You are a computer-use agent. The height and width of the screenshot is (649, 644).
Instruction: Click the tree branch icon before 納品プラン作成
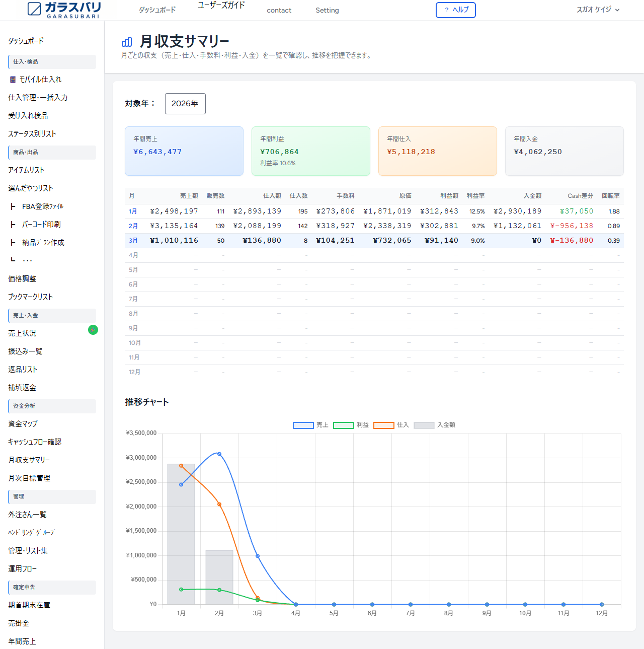coord(13,243)
